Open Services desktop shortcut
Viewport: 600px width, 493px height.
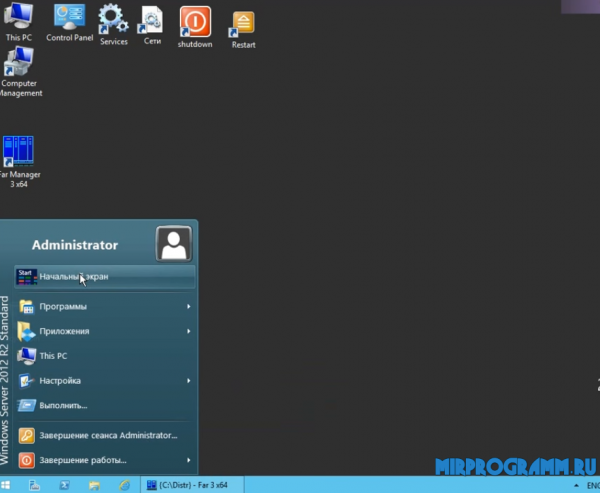tap(114, 24)
